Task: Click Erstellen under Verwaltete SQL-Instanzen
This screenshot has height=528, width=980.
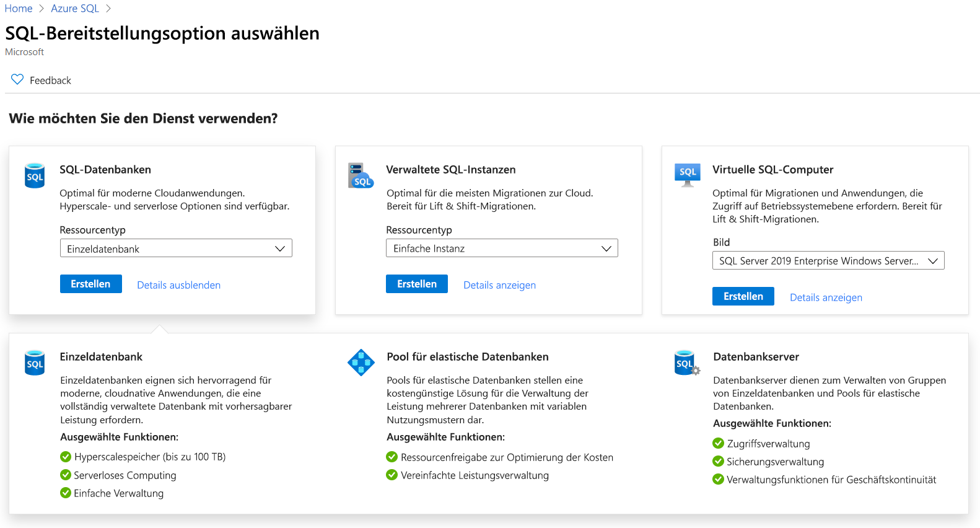Action: [x=417, y=284]
